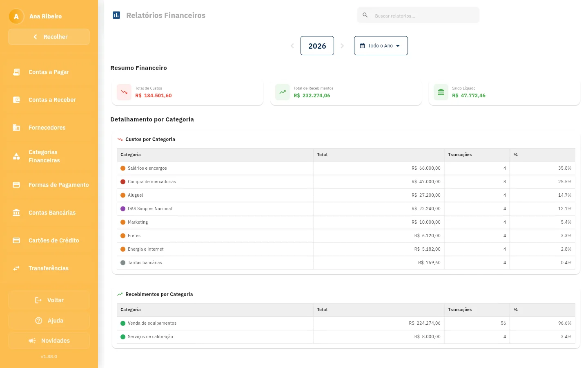Select the Marketing category row
Image resolution: width=588 pixels, height=368 pixels.
(x=346, y=222)
